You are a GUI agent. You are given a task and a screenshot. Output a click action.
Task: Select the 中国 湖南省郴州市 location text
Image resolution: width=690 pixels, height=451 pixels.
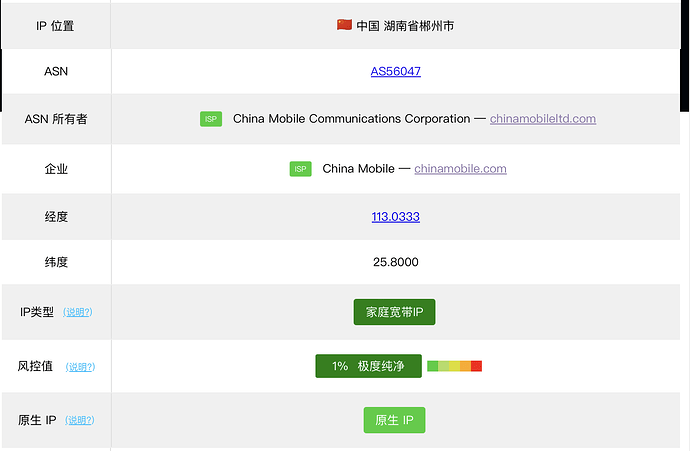tap(405, 26)
